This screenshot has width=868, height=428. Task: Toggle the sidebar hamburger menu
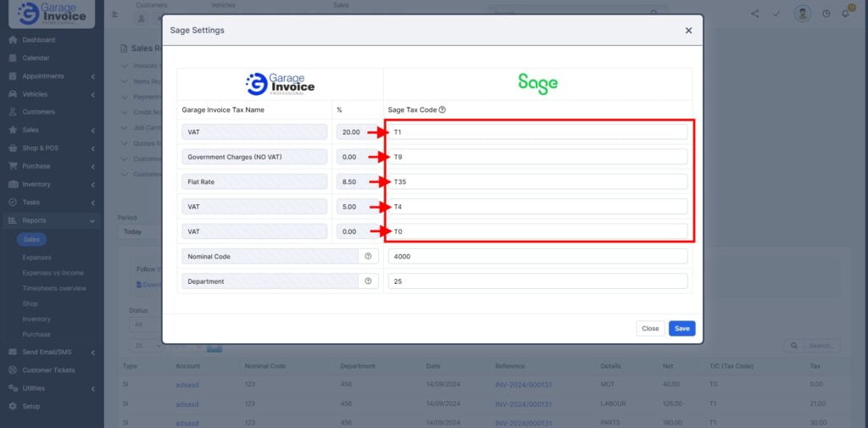[115, 14]
